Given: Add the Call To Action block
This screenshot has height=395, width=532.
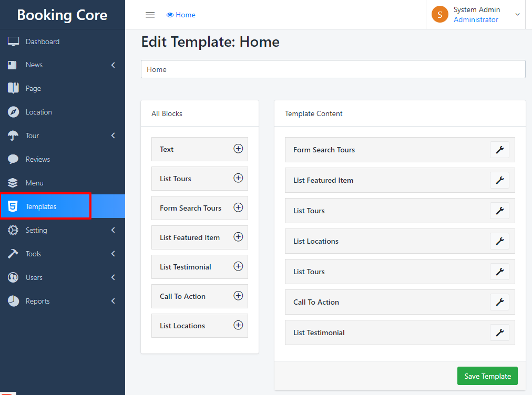Looking at the screenshot, I should click(x=238, y=296).
